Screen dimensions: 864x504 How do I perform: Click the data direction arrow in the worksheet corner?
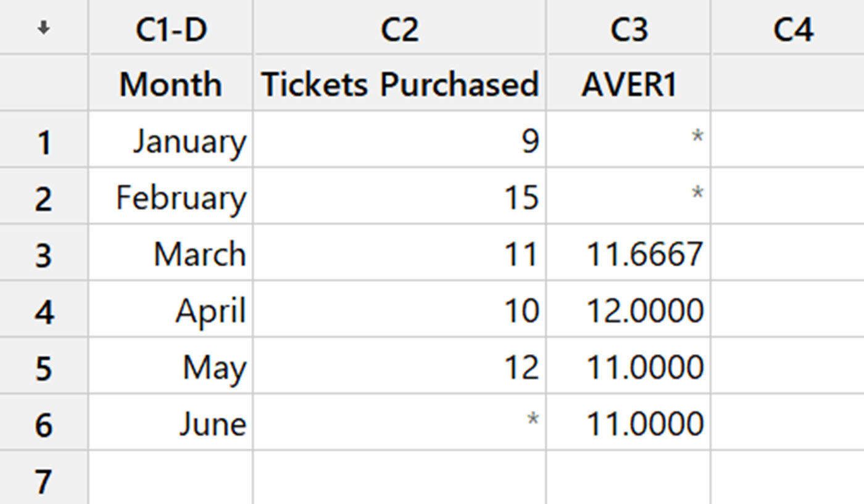pyautogui.click(x=43, y=28)
